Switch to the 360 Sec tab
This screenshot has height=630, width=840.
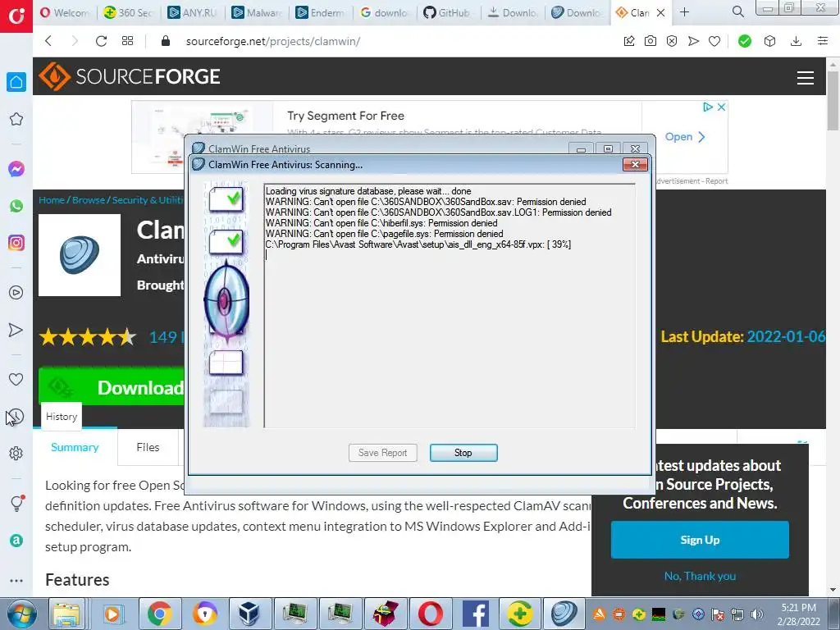(x=129, y=12)
